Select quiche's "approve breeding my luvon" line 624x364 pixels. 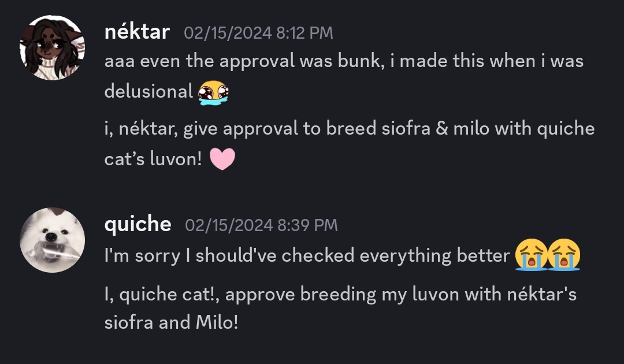pos(340,294)
